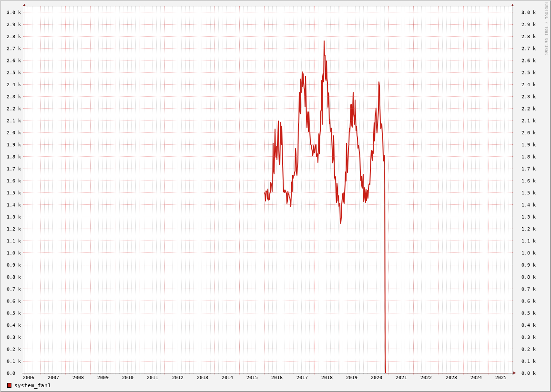Click the 0.0 label on the left axis
551x392 pixels.
click(11, 373)
